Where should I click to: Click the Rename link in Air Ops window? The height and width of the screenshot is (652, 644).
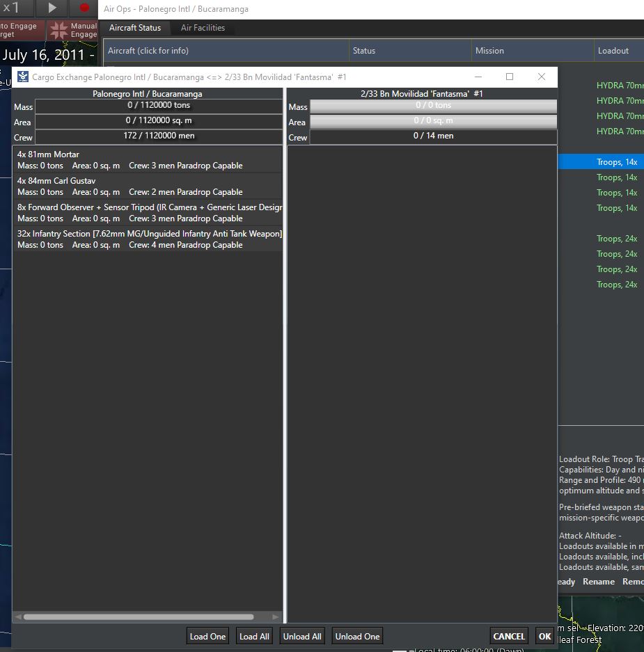[x=599, y=582]
